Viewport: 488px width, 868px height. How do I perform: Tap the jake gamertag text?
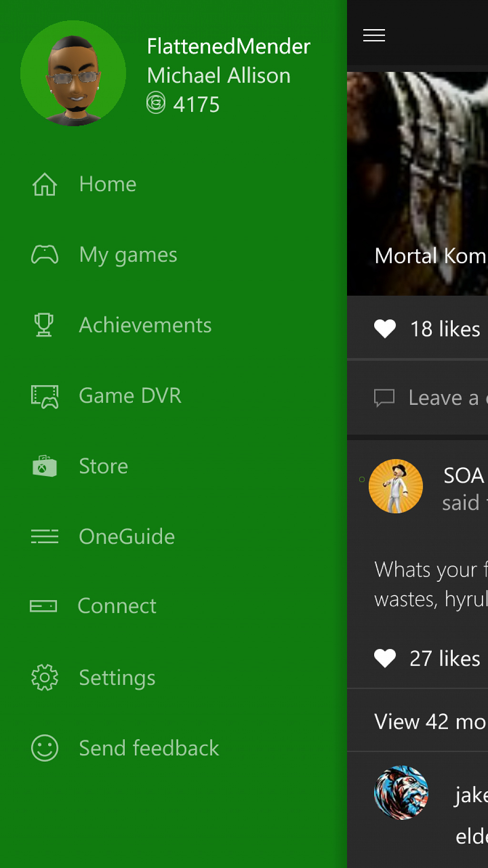[x=471, y=795]
